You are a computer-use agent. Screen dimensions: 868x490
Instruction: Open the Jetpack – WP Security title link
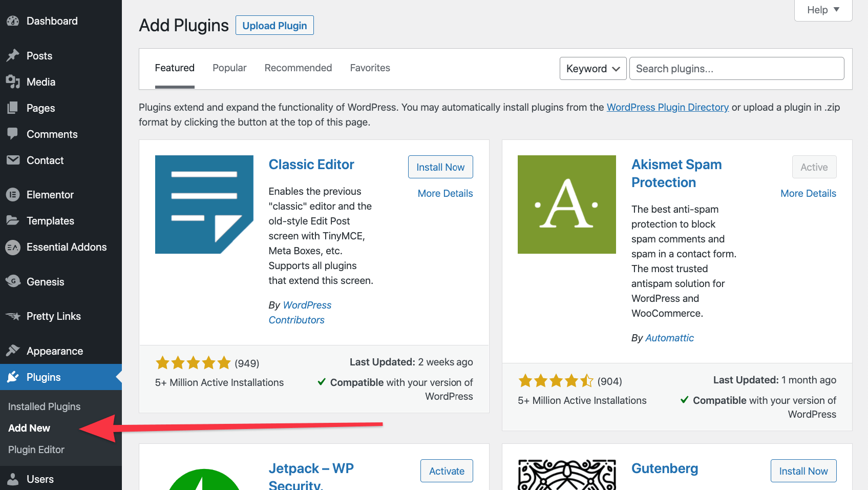click(311, 475)
